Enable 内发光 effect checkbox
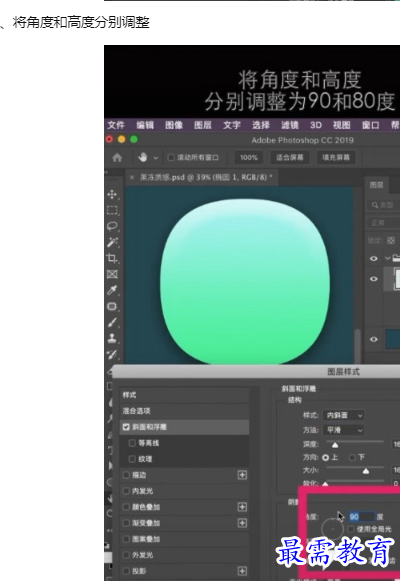The width and height of the screenshot is (400, 583). [126, 491]
